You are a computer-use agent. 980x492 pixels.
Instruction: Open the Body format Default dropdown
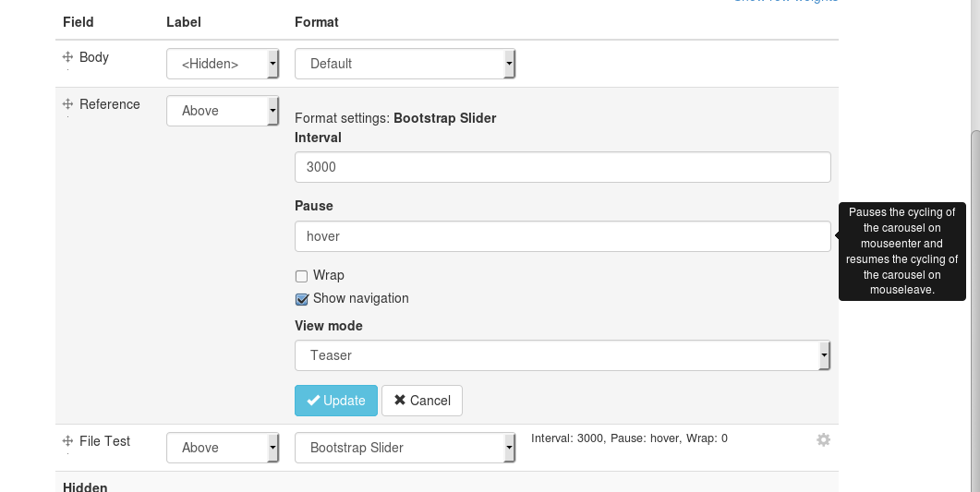(405, 64)
